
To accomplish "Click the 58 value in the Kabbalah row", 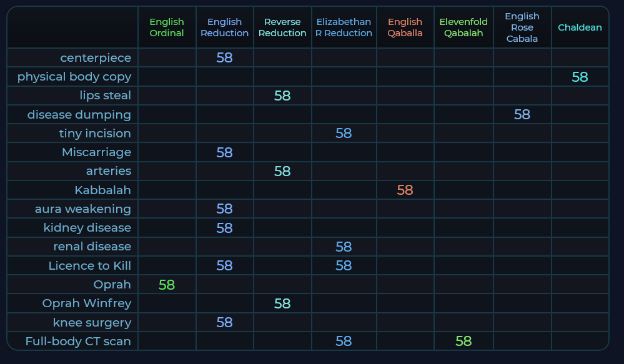I will (x=405, y=190).
